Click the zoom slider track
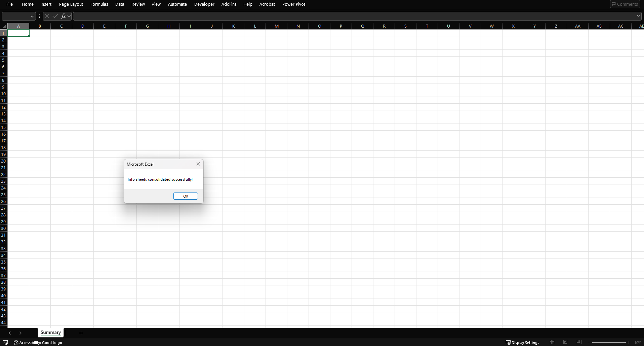The image size is (644, 346). coord(609,342)
